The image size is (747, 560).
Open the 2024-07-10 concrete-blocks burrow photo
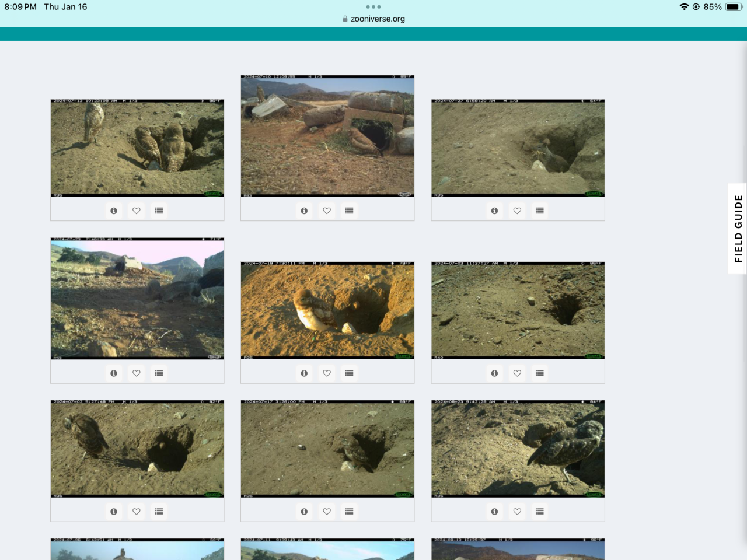(x=327, y=136)
